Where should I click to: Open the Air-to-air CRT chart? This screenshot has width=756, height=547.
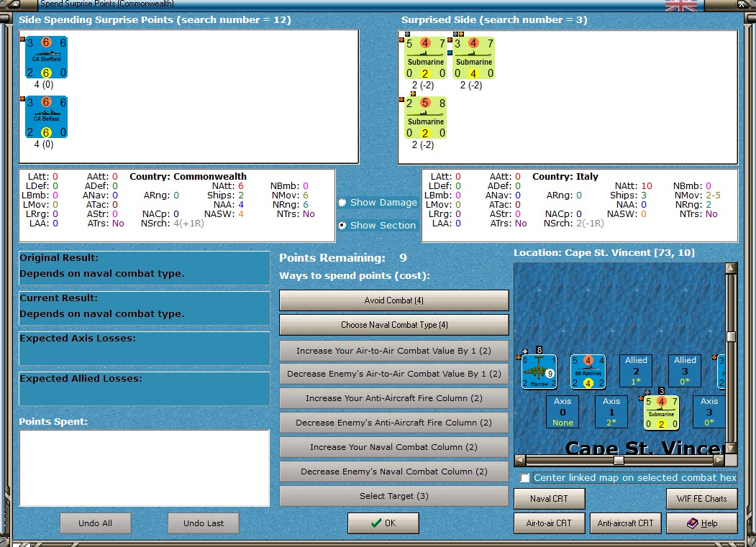coord(549,523)
